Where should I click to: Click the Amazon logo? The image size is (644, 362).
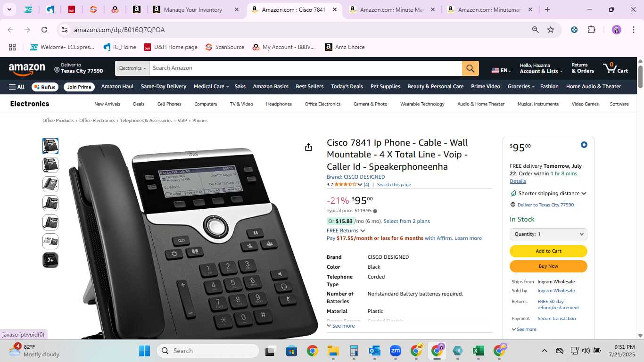click(27, 69)
